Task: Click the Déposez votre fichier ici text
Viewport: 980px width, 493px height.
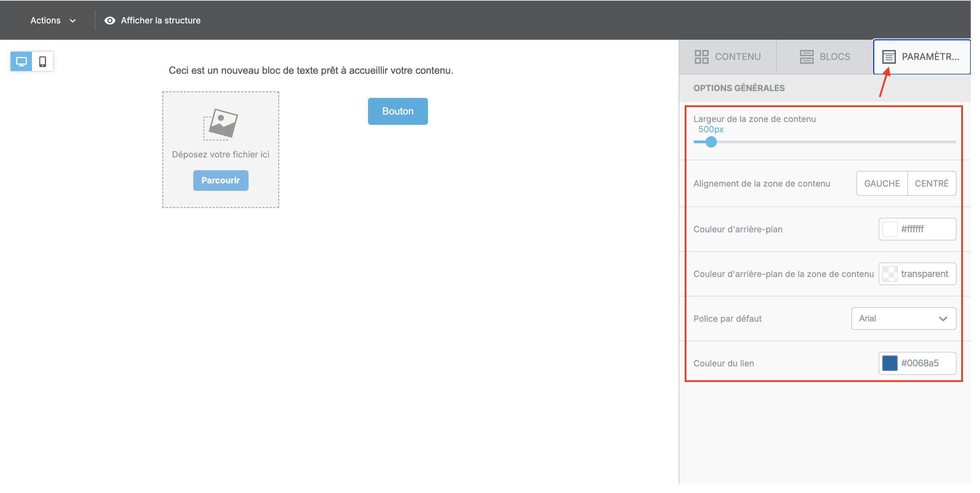Action: pos(221,155)
